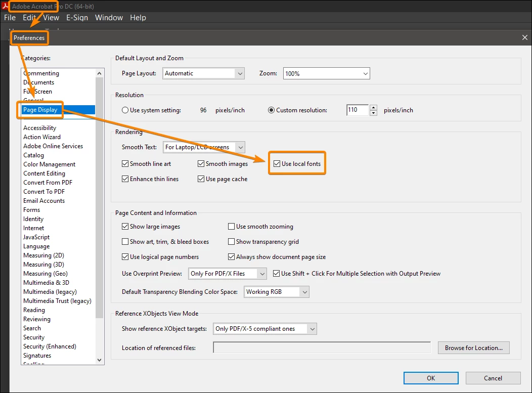This screenshot has width=532, height=393.
Task: Select the Use system setting radio button
Action: (125, 110)
